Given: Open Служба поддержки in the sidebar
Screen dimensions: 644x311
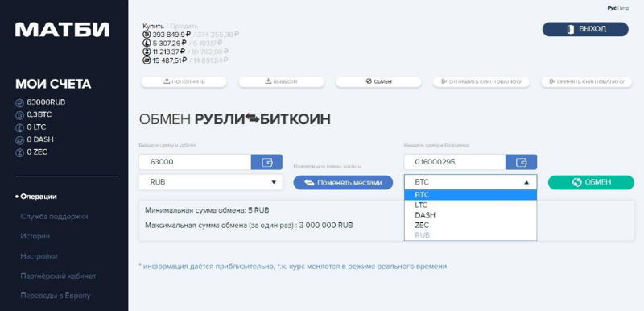Looking at the screenshot, I should point(54,217).
